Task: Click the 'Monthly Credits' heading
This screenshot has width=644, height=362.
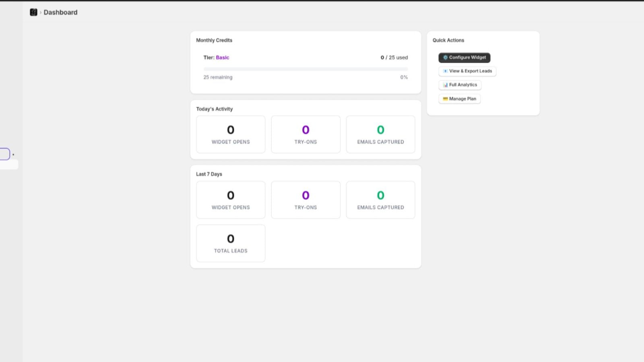Action: [214, 40]
